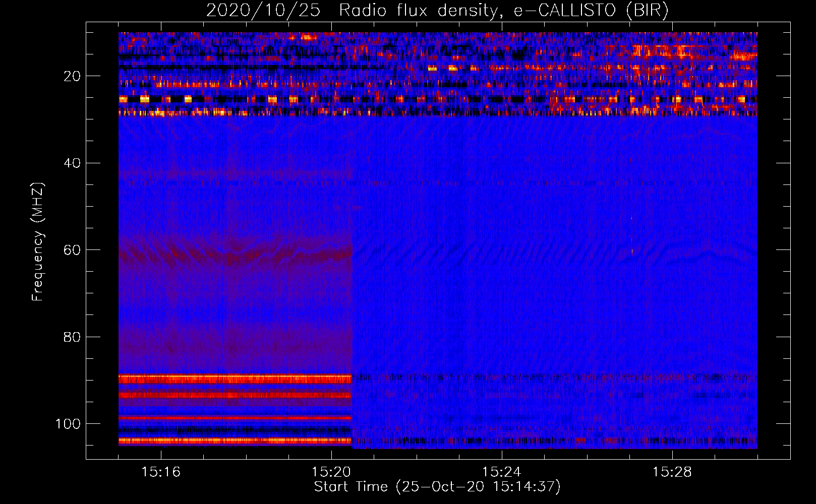
Task: Click the 100 MHz frequency tick label
Action: [x=68, y=424]
